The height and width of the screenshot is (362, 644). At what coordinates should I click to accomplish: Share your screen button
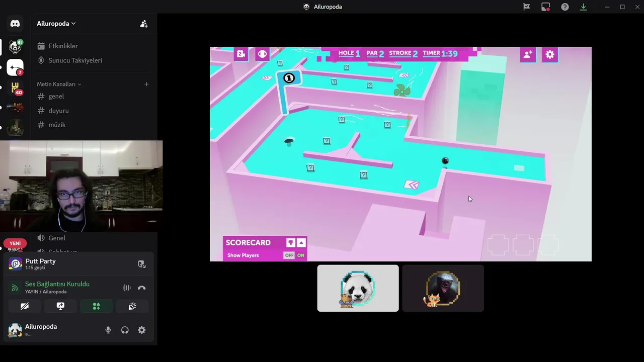60,306
